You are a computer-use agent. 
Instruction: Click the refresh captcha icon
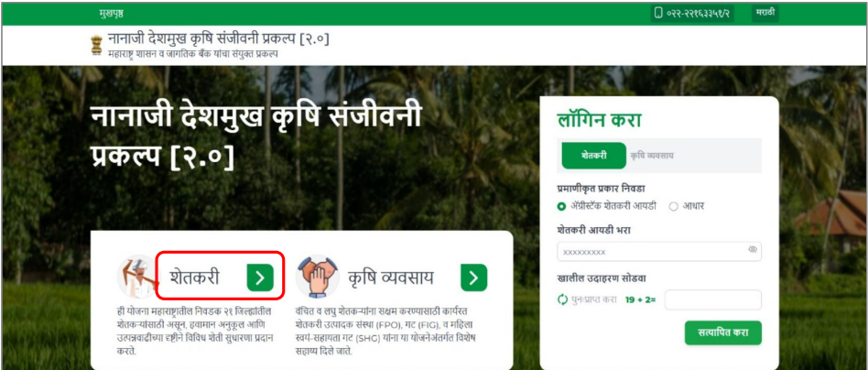point(563,299)
